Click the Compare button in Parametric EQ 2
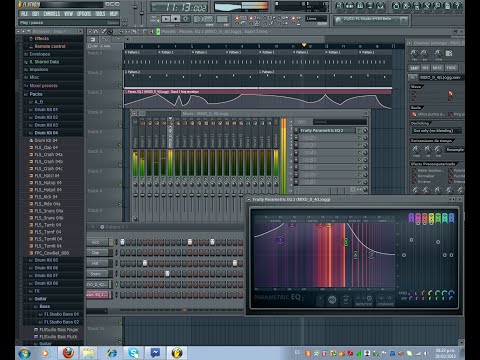480x360 pixels. point(385,300)
